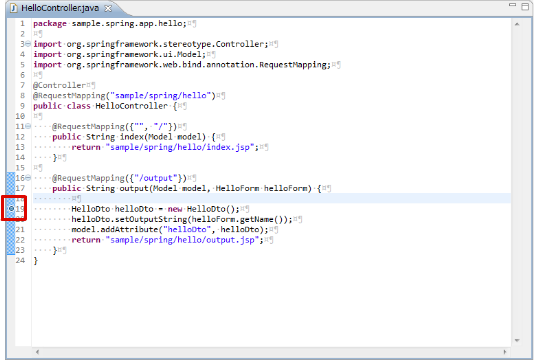The width and height of the screenshot is (534, 360).
Task: Maximize the editor area
Action: click(525, 6)
